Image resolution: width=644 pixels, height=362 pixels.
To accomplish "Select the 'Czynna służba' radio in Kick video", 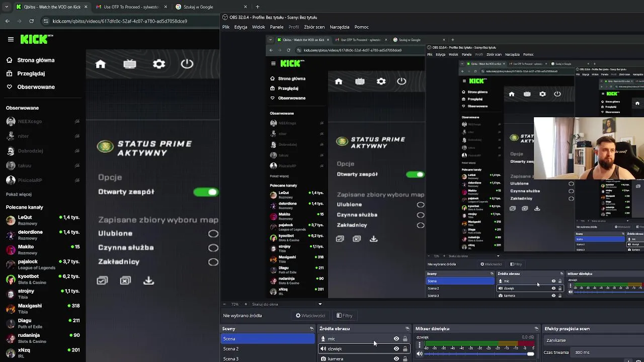I will (x=213, y=248).
